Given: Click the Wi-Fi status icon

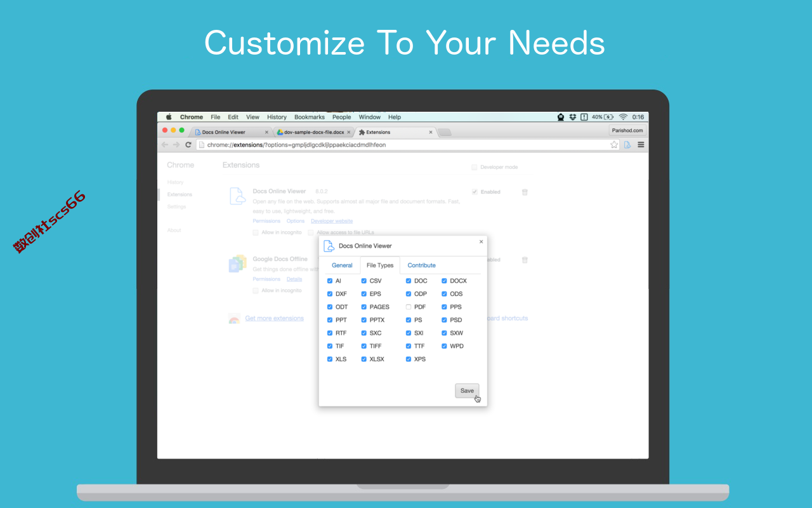Looking at the screenshot, I should click(x=623, y=117).
